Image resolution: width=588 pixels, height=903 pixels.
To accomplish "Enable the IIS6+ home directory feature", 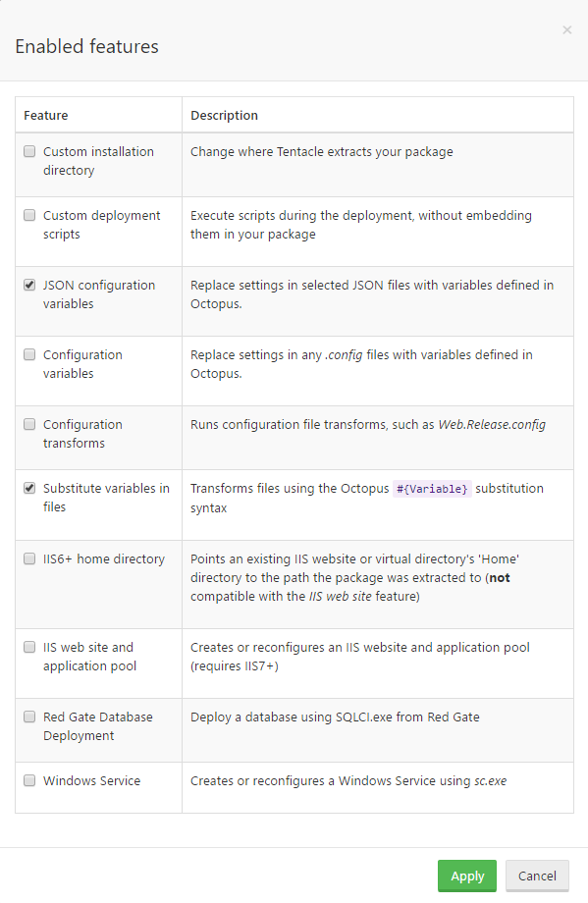I will pyautogui.click(x=29, y=558).
